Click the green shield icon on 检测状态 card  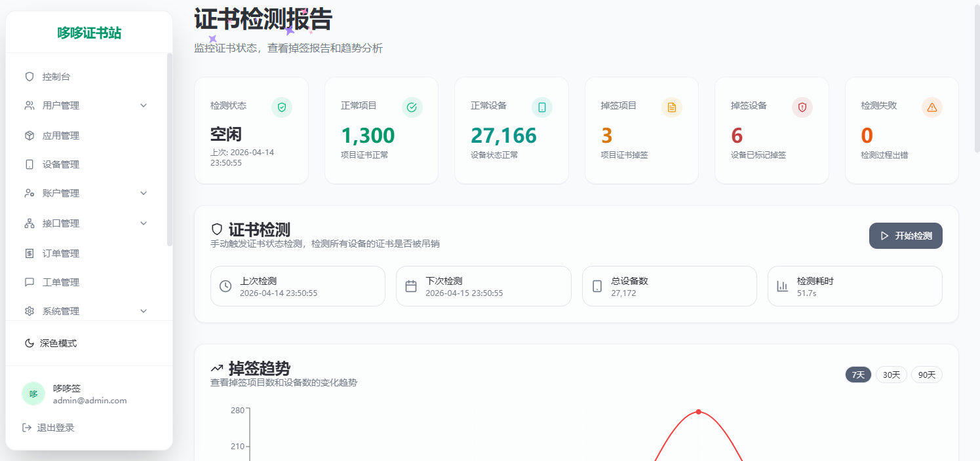tap(282, 107)
